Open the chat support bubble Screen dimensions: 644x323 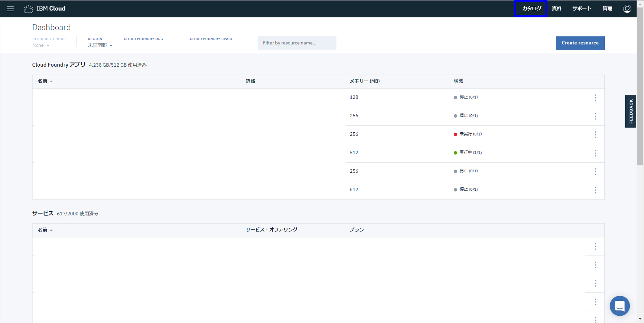pyautogui.click(x=620, y=306)
